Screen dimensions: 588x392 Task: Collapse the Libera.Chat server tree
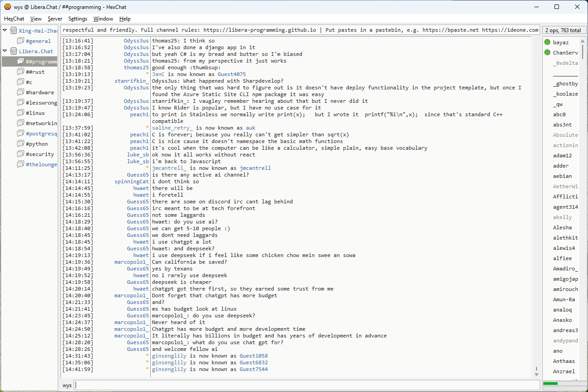(5, 51)
